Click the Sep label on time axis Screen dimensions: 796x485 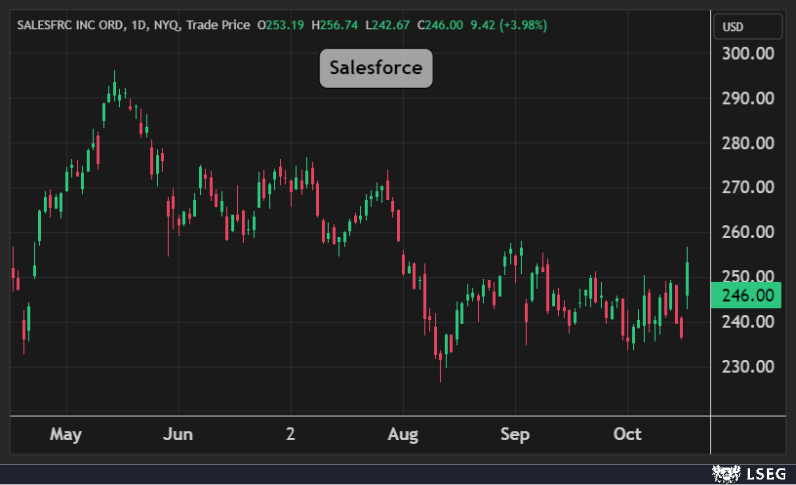[514, 434]
